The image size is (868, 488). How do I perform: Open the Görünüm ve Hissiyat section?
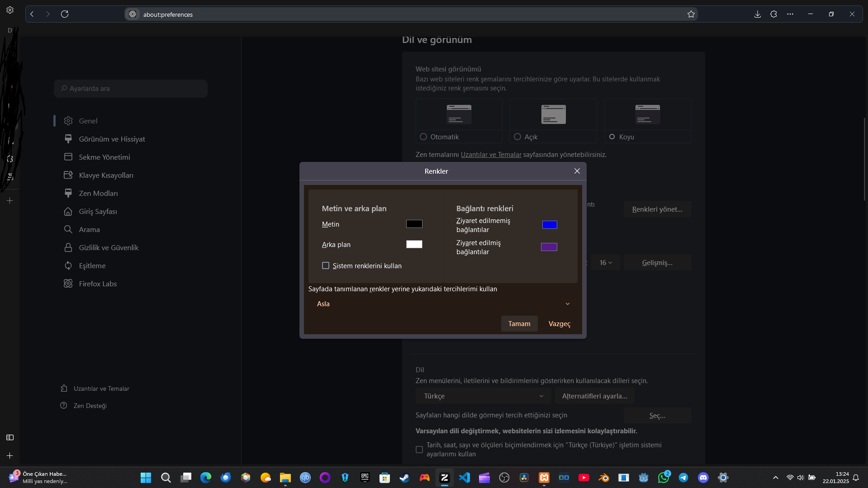coord(112,139)
